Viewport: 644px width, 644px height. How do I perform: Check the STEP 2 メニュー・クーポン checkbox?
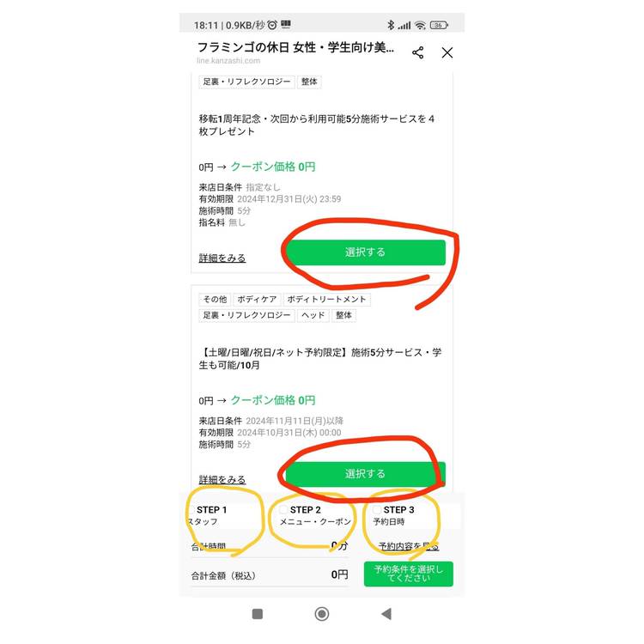point(283,510)
